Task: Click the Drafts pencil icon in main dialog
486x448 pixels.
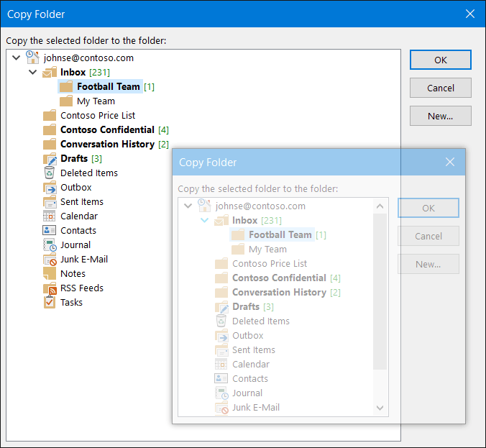Action: (x=50, y=159)
